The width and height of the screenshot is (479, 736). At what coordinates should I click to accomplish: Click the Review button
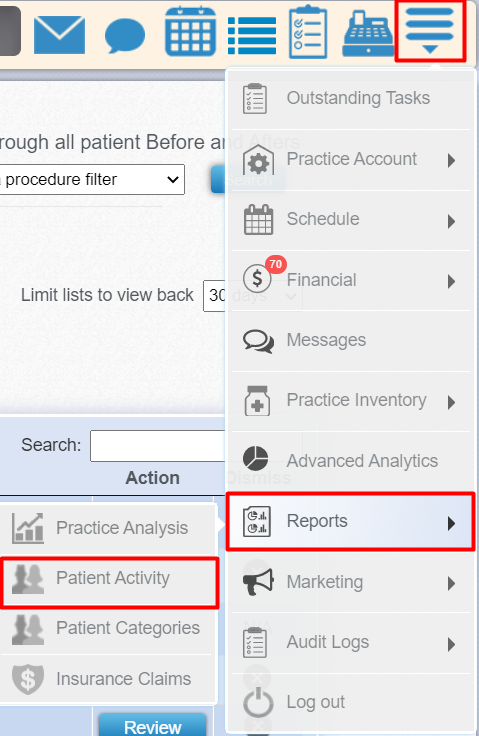[152, 726]
